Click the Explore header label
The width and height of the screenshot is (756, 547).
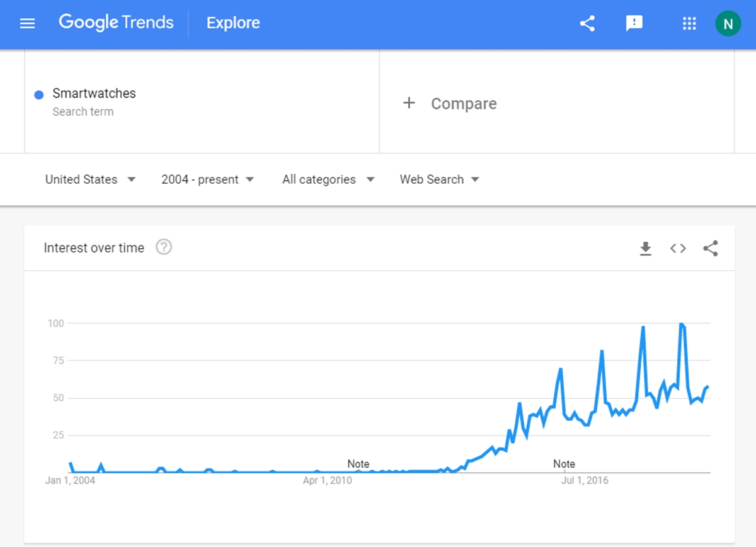(x=233, y=23)
